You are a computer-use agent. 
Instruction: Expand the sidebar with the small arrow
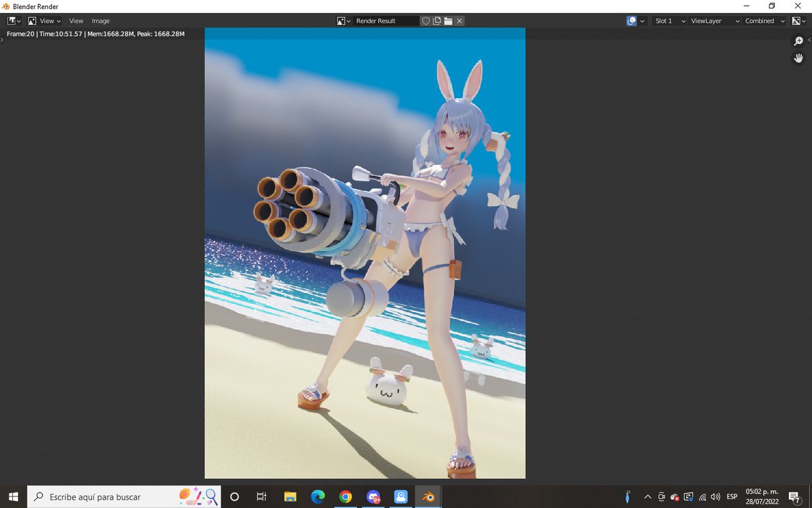tap(809, 40)
